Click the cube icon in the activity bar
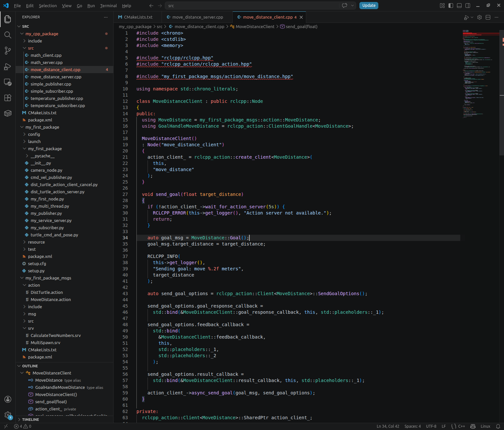This screenshot has width=504, height=430. pyautogui.click(x=8, y=113)
